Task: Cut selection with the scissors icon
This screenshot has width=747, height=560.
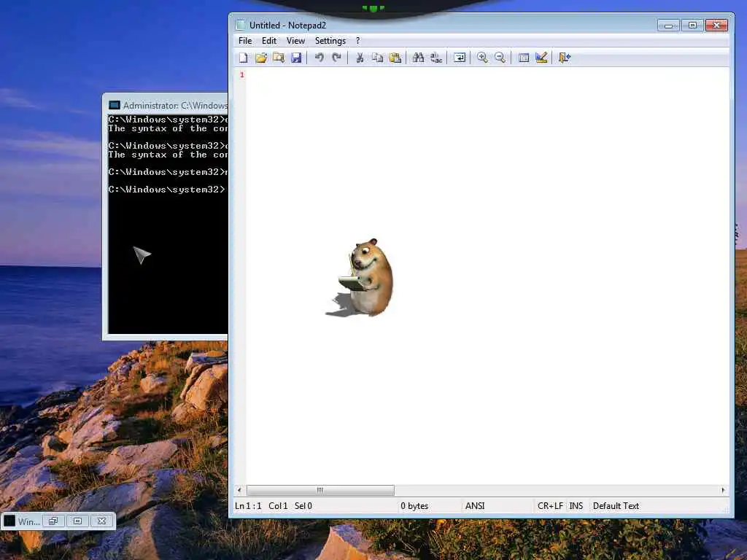Action: coord(360,58)
